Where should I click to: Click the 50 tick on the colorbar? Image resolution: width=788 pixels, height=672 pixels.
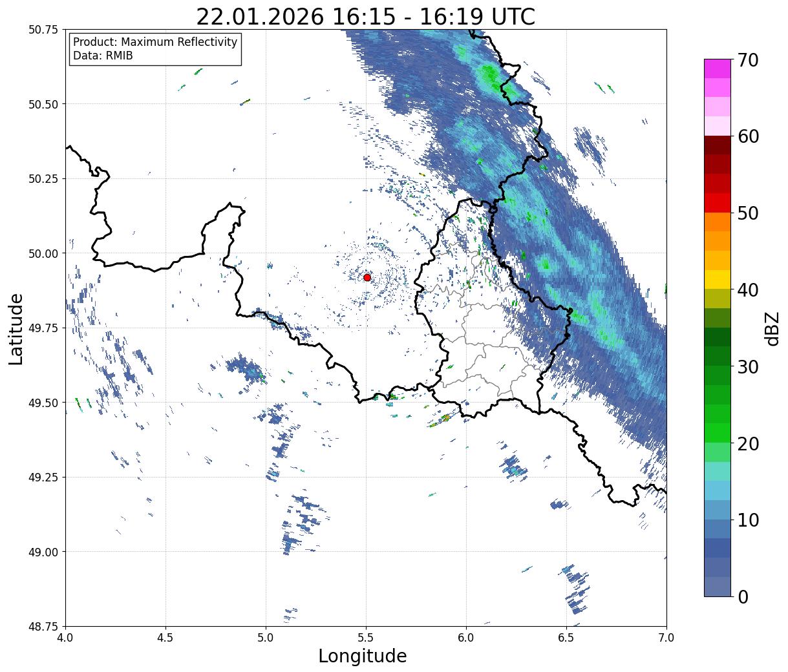[x=748, y=213]
